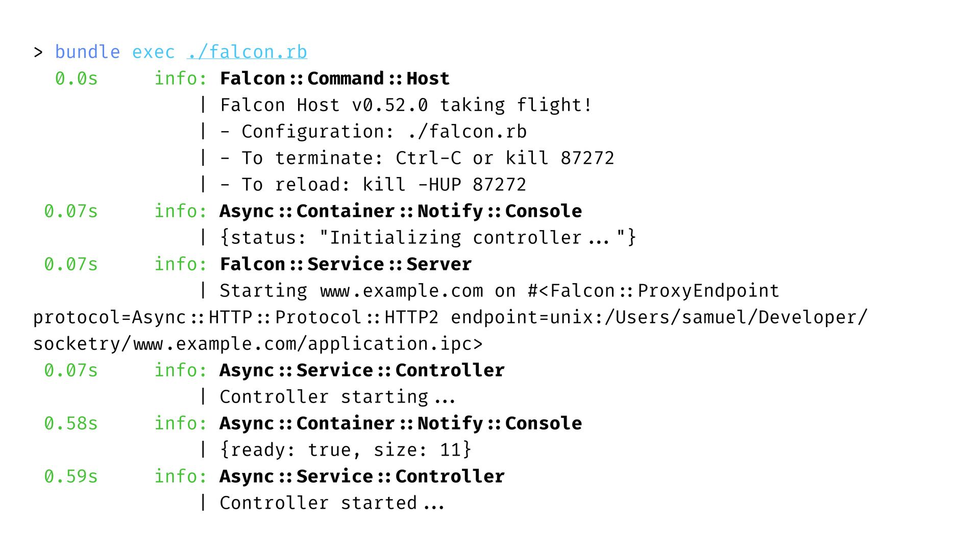Click the Controller started... message
This screenshot has height=551, width=980.
click(332, 503)
